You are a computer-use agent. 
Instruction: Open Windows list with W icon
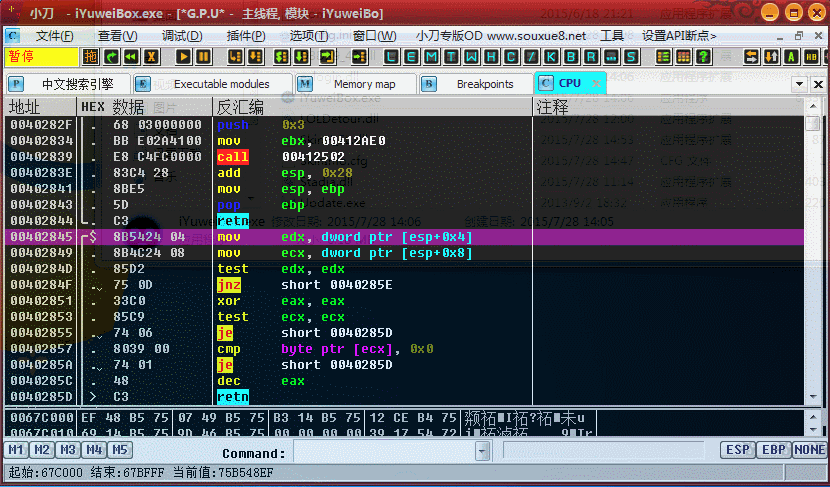[x=471, y=57]
